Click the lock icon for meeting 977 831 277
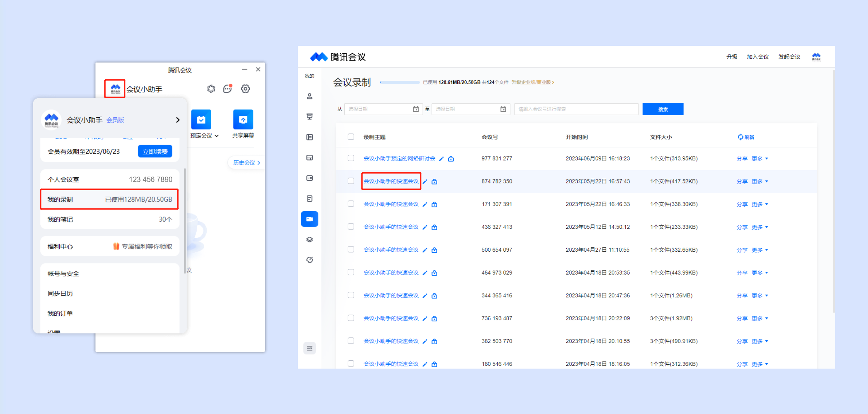Screen dimensions: 868x414 [451, 159]
